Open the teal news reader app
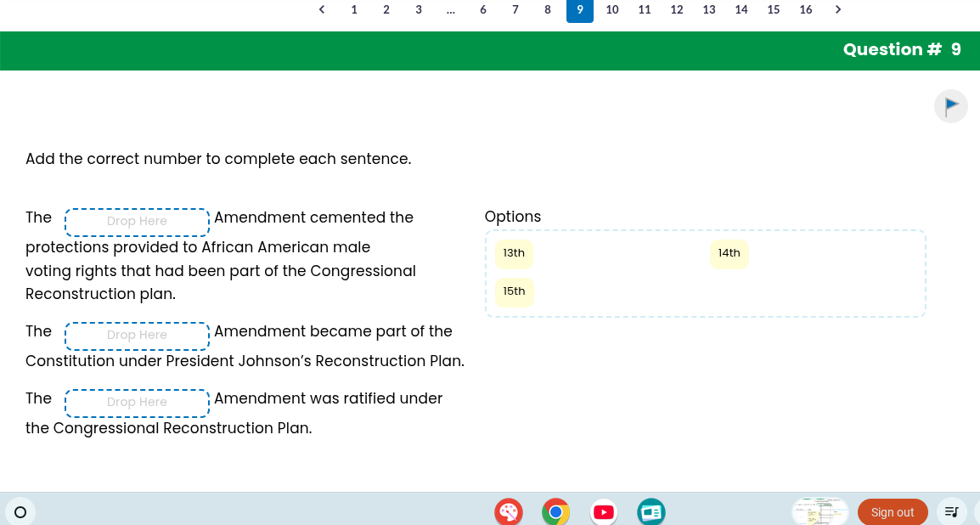 click(x=651, y=511)
